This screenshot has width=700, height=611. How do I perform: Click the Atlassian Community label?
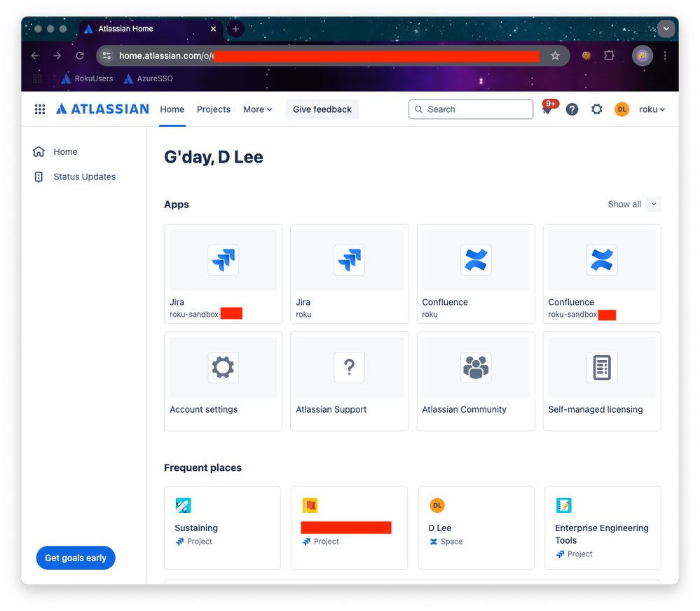464,409
